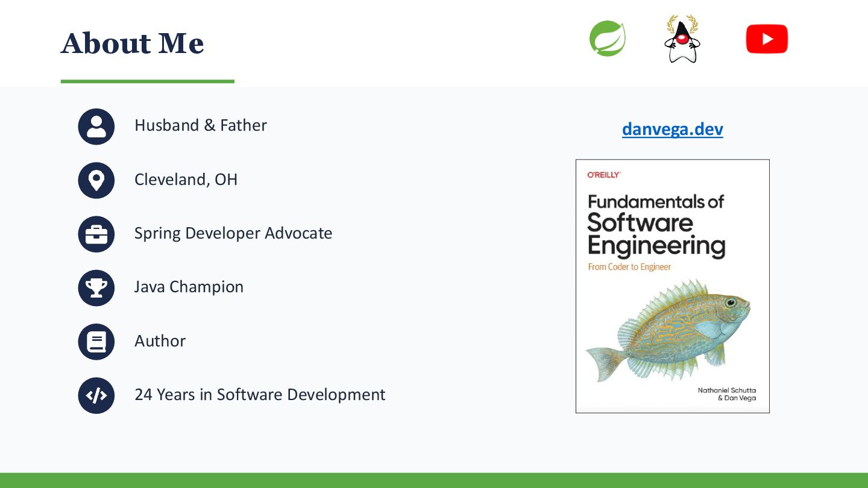
Task: Click the O'REILLY label on the book cover
Action: click(604, 175)
